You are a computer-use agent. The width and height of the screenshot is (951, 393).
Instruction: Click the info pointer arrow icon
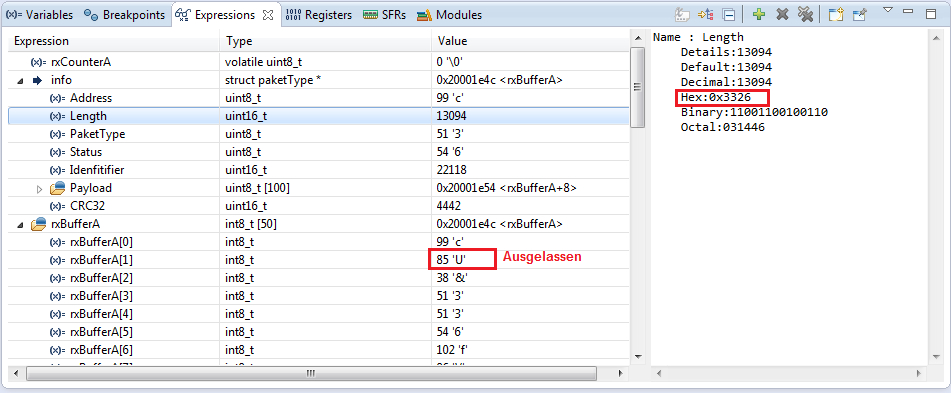(x=37, y=80)
